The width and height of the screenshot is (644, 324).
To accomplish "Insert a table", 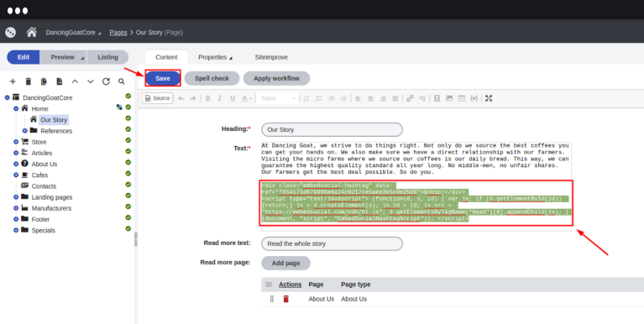I will pyautogui.click(x=462, y=98).
